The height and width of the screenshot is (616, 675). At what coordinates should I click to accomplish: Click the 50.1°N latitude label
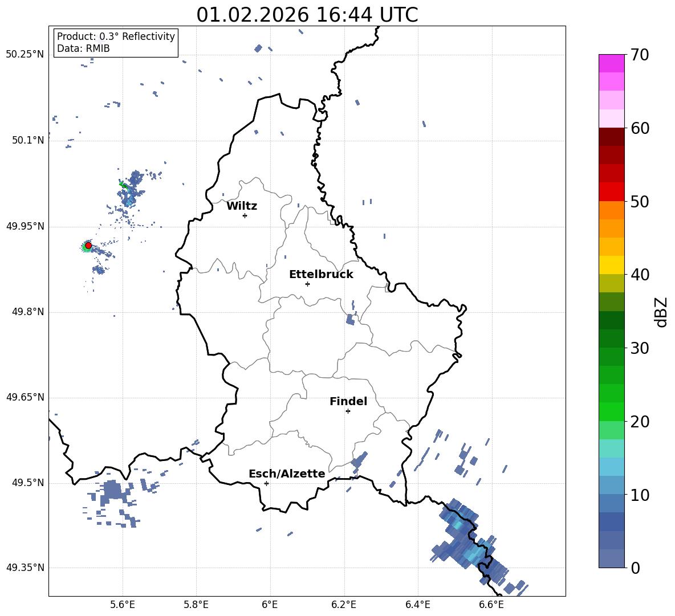[x=28, y=140]
